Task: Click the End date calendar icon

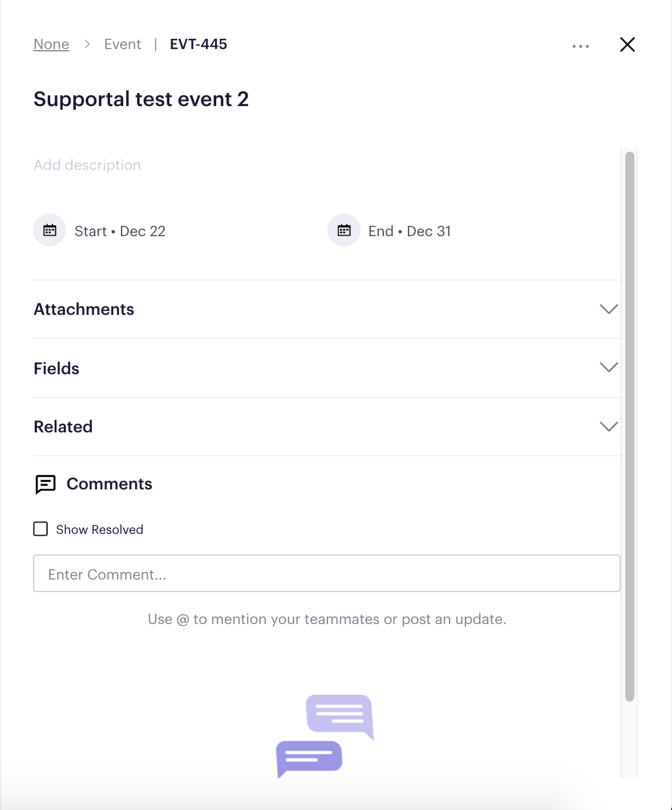Action: pos(344,230)
